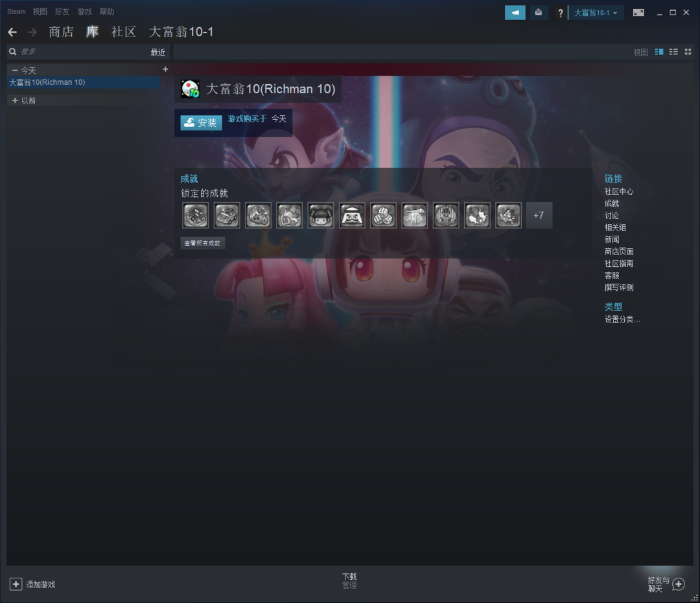Screen dimensions: 700x603
Task: Switch to grid view layout
Action: tap(687, 52)
